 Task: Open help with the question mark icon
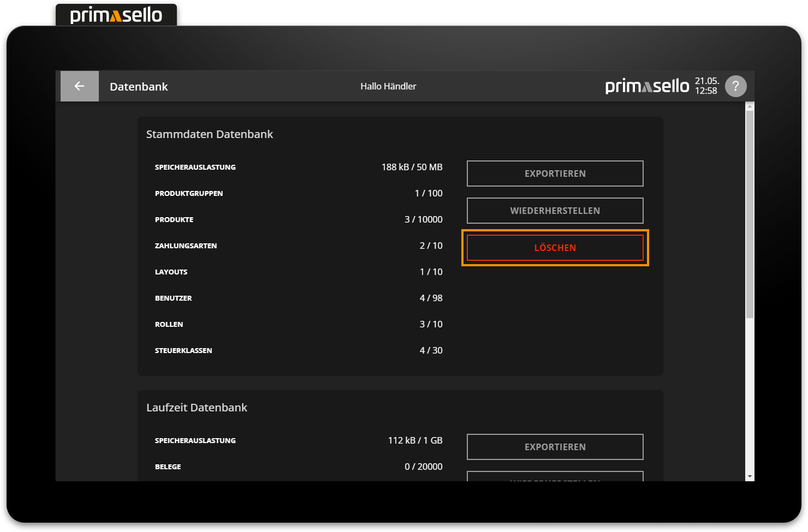pyautogui.click(x=735, y=86)
